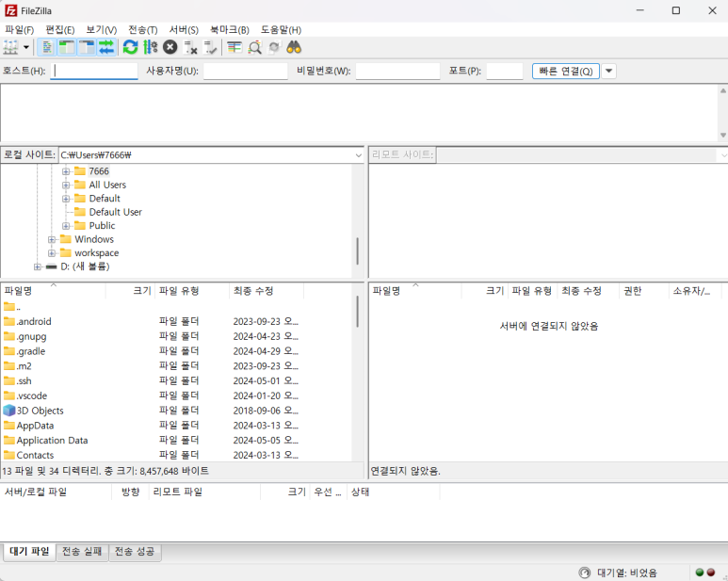Focus the 호스트(H) input field
This screenshot has width=728, height=581.
[x=94, y=71]
